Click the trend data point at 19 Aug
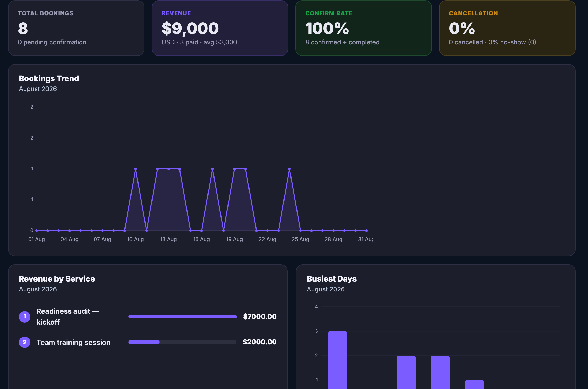The height and width of the screenshot is (389, 588). click(234, 169)
